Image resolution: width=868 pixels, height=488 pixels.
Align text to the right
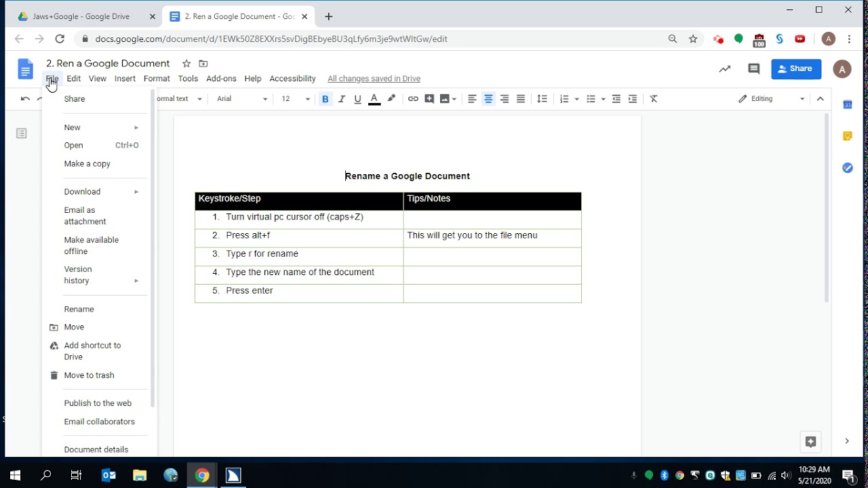click(x=505, y=99)
